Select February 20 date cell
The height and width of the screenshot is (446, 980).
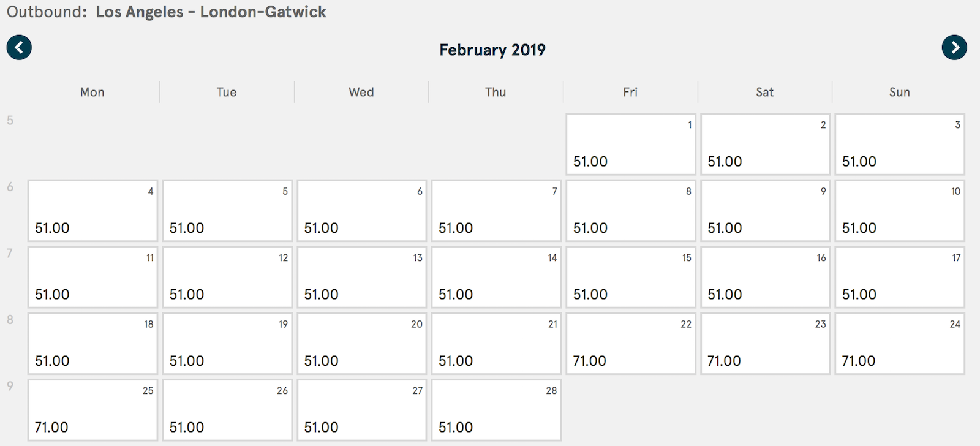click(x=361, y=344)
